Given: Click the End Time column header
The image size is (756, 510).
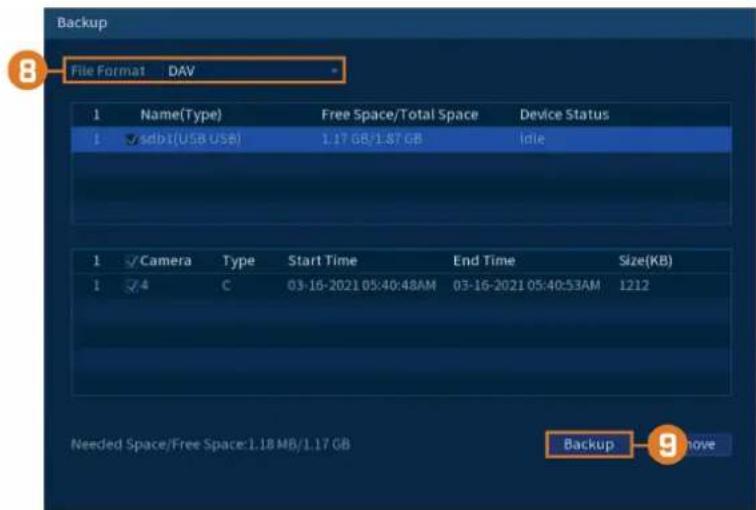Looking at the screenshot, I should [x=484, y=261].
